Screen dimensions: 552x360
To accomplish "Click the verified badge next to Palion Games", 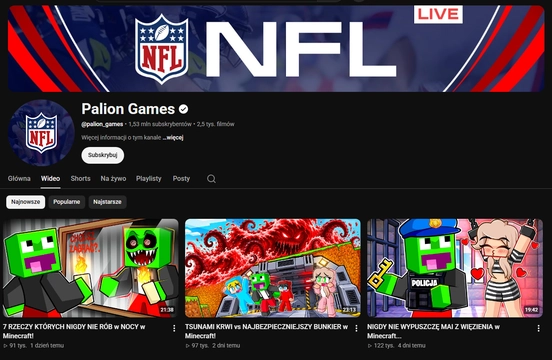I will tap(183, 109).
